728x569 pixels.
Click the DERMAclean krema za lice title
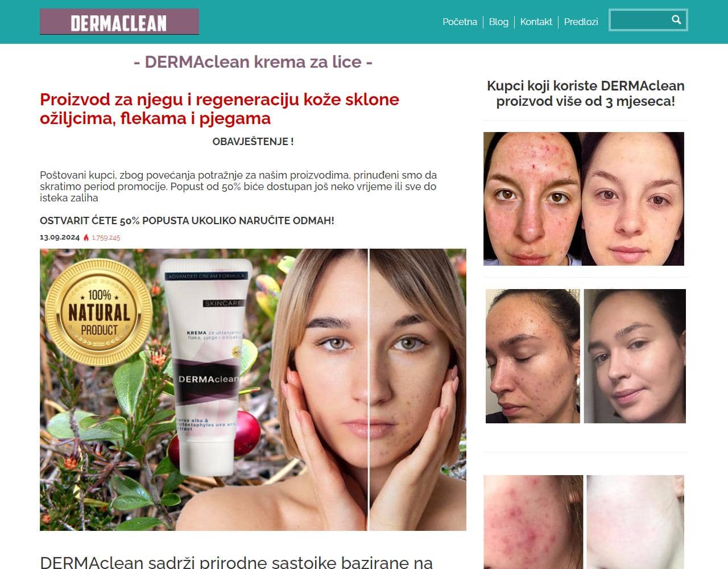tap(253, 61)
